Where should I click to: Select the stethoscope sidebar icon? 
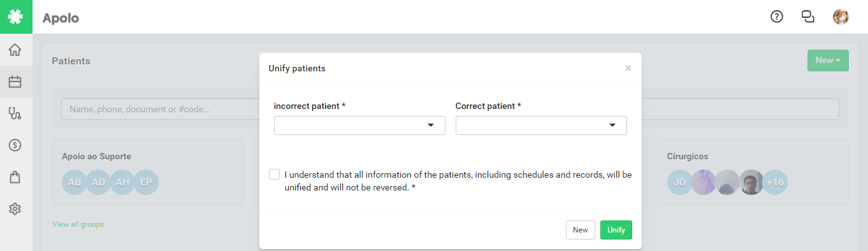tap(15, 113)
